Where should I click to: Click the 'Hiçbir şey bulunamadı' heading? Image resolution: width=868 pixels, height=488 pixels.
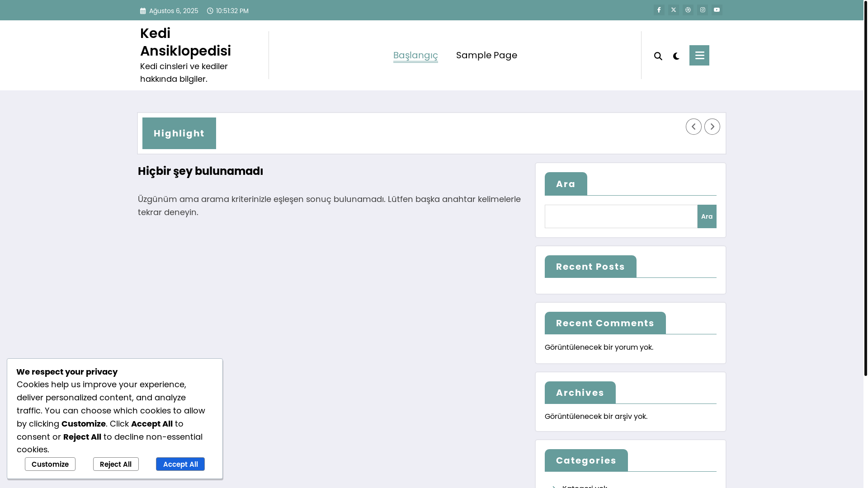tap(200, 171)
